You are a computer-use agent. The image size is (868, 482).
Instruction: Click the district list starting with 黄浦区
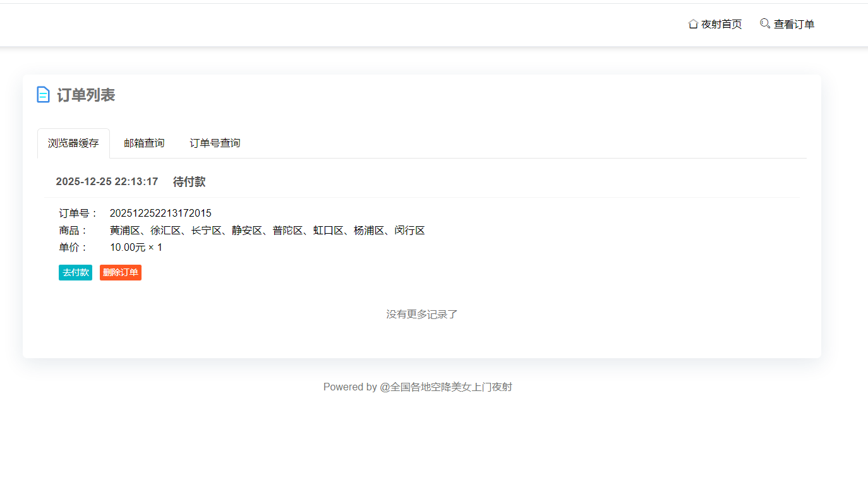pyautogui.click(x=267, y=230)
